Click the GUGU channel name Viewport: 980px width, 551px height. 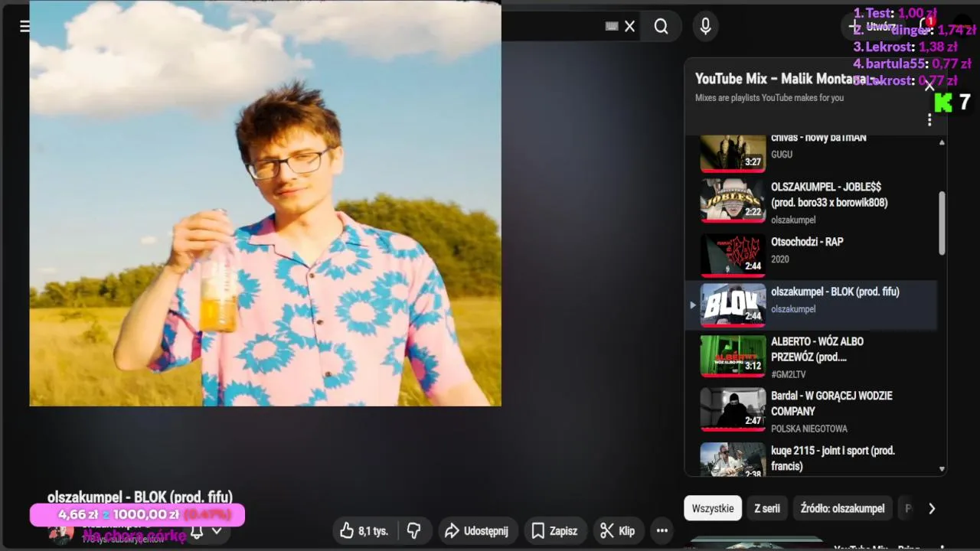click(782, 155)
